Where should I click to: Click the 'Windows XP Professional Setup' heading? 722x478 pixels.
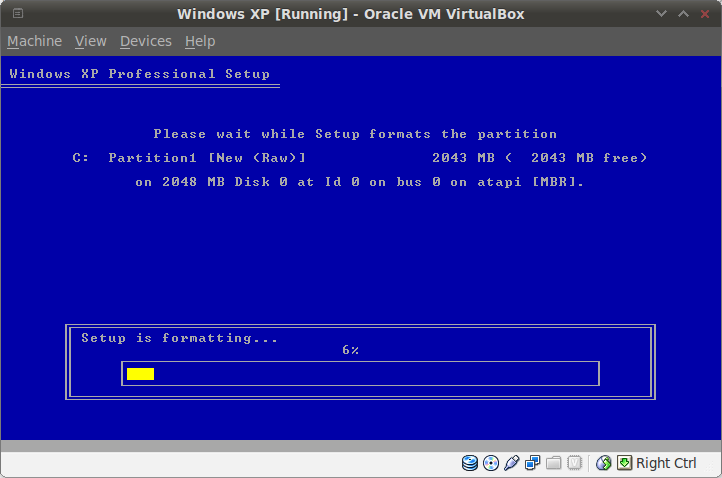tap(140, 74)
